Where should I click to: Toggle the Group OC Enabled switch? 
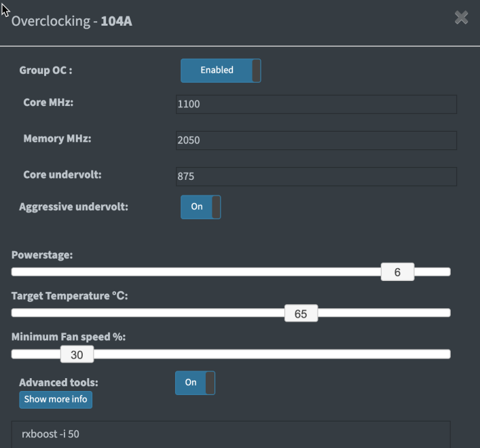tap(220, 70)
